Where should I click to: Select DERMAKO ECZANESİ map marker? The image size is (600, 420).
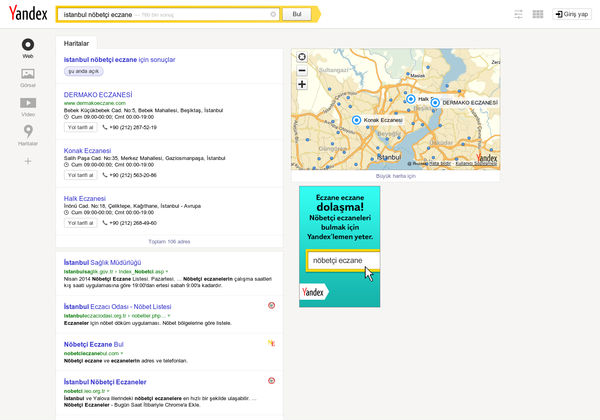pos(435,103)
